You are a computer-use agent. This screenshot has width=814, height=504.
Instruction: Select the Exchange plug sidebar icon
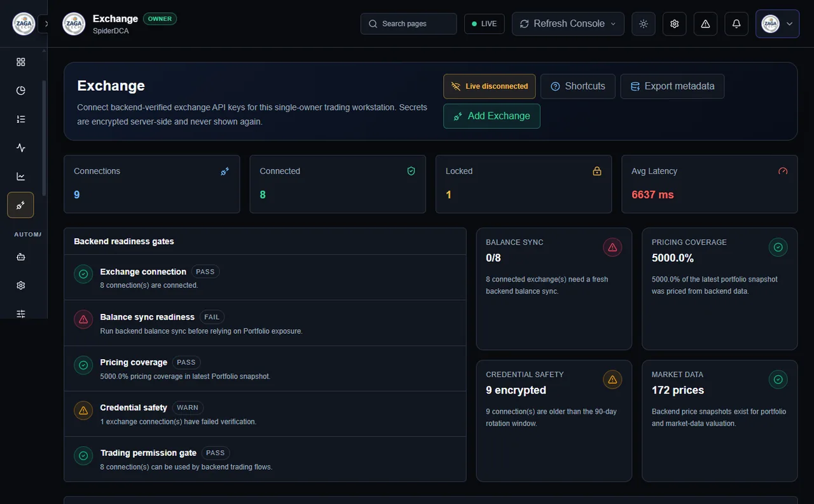pyautogui.click(x=21, y=205)
